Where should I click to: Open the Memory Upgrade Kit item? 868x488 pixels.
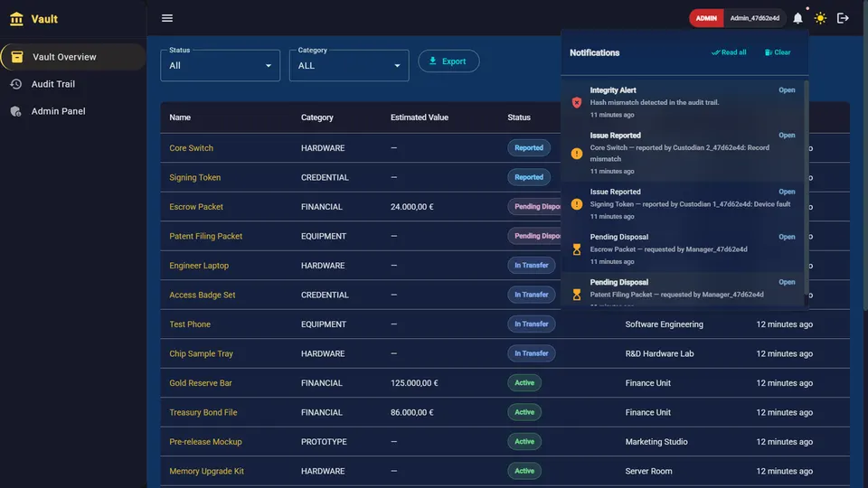click(x=206, y=471)
